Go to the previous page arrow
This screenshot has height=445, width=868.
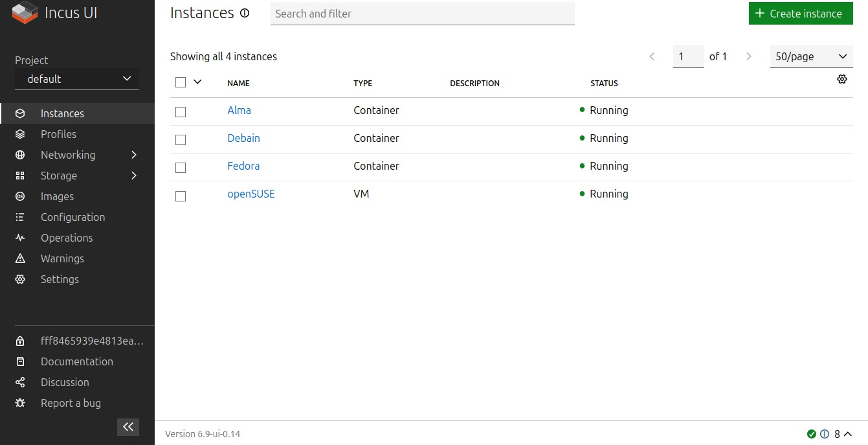click(652, 56)
